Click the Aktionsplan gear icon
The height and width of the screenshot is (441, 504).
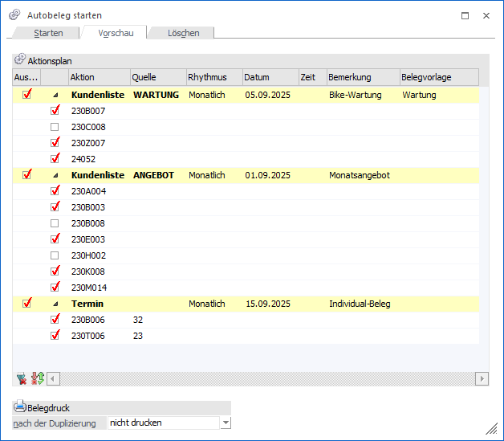pyautogui.click(x=20, y=60)
